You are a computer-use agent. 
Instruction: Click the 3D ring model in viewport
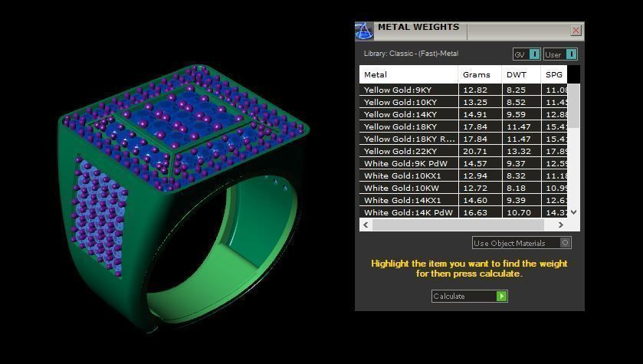(184, 198)
